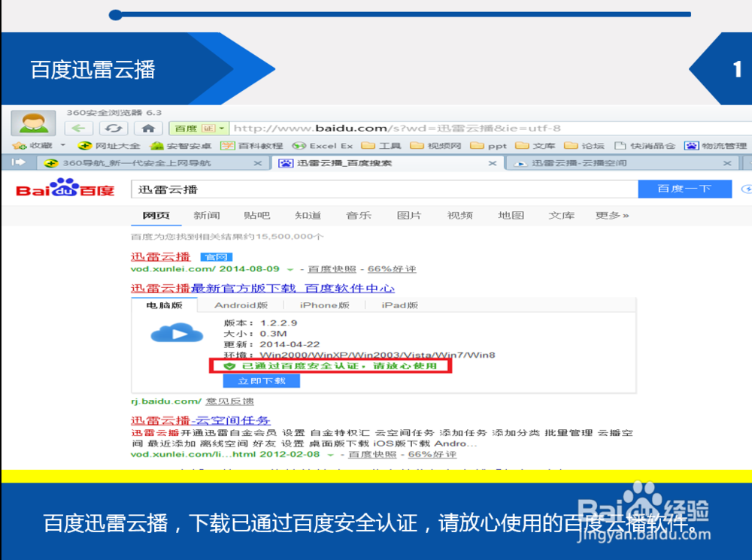Image resolution: width=752 pixels, height=560 pixels.
Task: Open the 意见反馈 link
Action: point(229,401)
